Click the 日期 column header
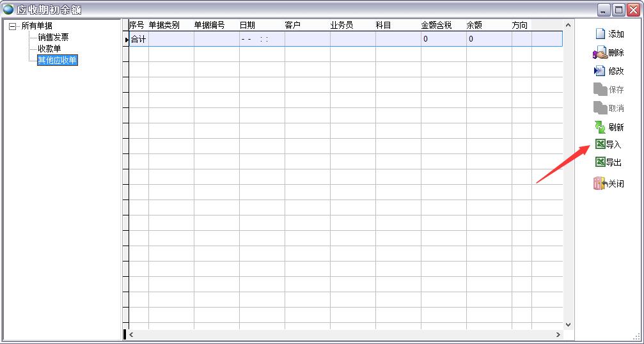644x344 pixels. click(x=247, y=25)
